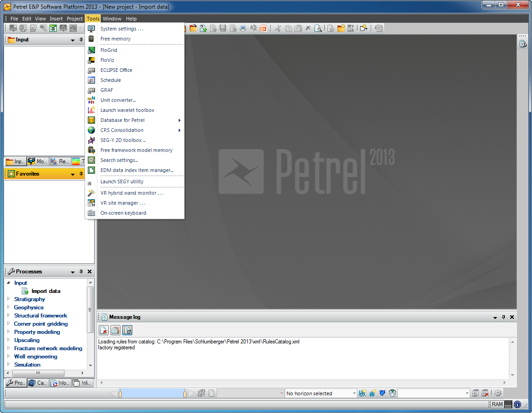
Task: Click the VR hybrid wand icon
Action: coord(91,193)
